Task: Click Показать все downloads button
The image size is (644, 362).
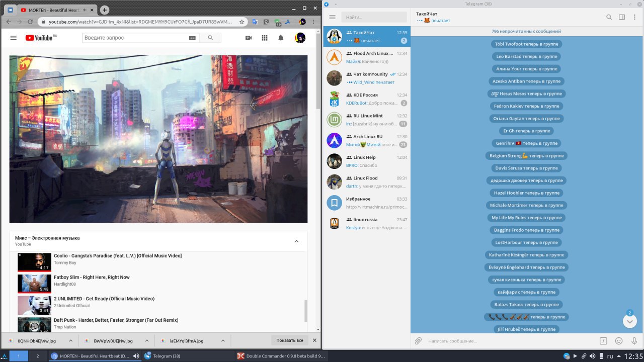Action: [x=290, y=340]
